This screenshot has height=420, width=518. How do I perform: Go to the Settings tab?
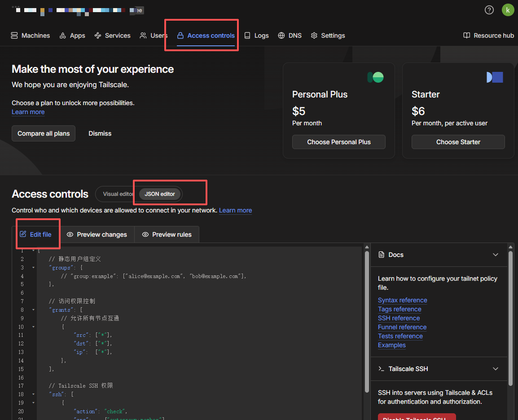328,35
